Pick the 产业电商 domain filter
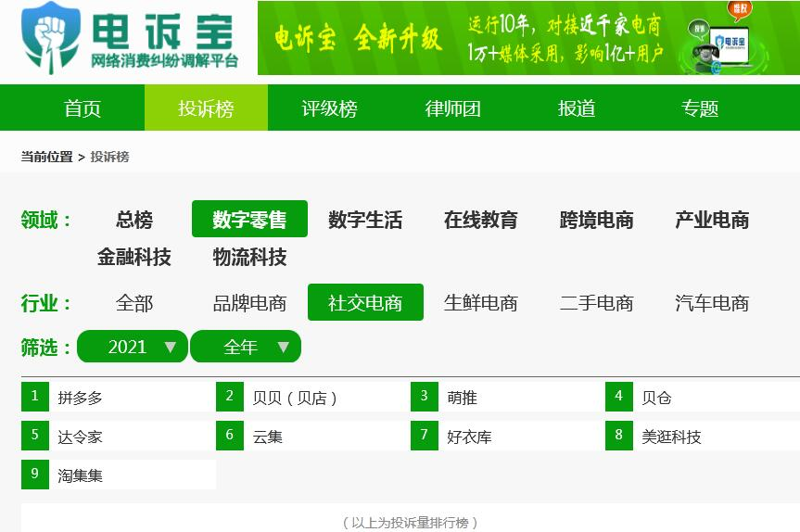 coord(712,220)
